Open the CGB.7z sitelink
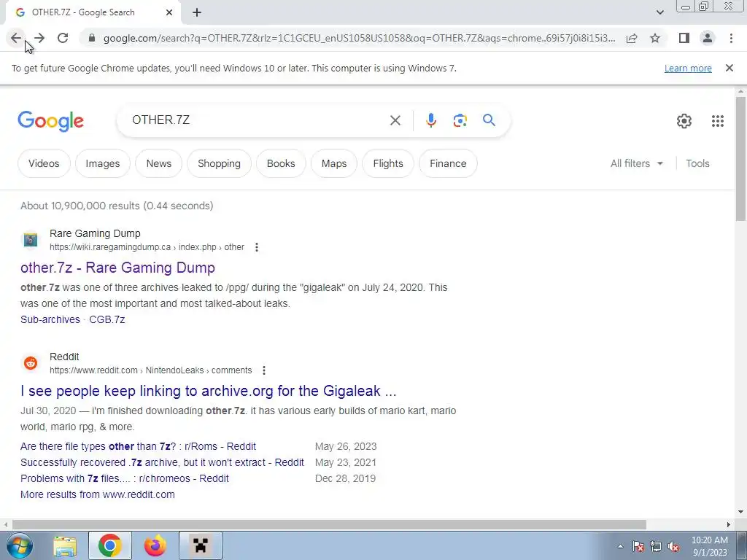This screenshot has height=560, width=747. tap(107, 319)
